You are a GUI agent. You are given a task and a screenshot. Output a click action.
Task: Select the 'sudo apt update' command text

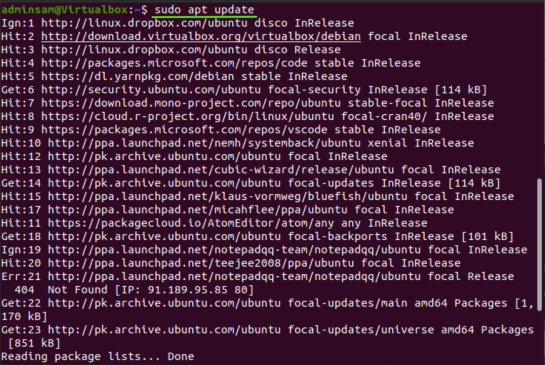[x=204, y=9]
